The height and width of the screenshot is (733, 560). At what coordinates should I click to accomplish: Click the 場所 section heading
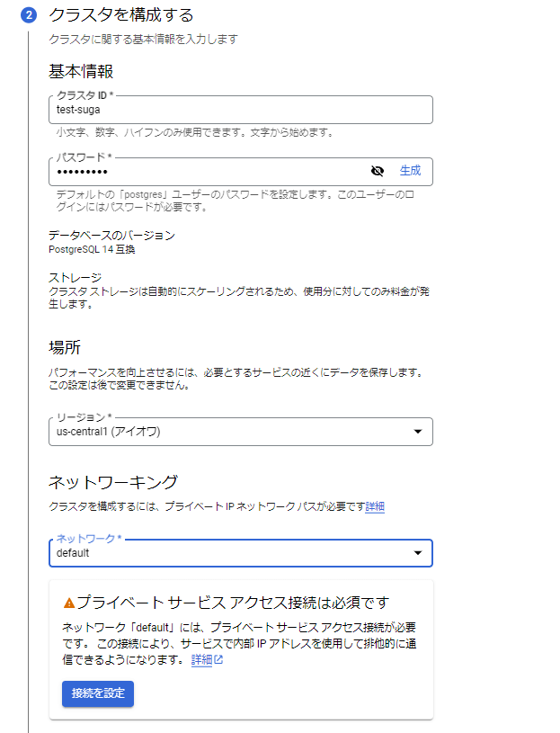tap(65, 347)
